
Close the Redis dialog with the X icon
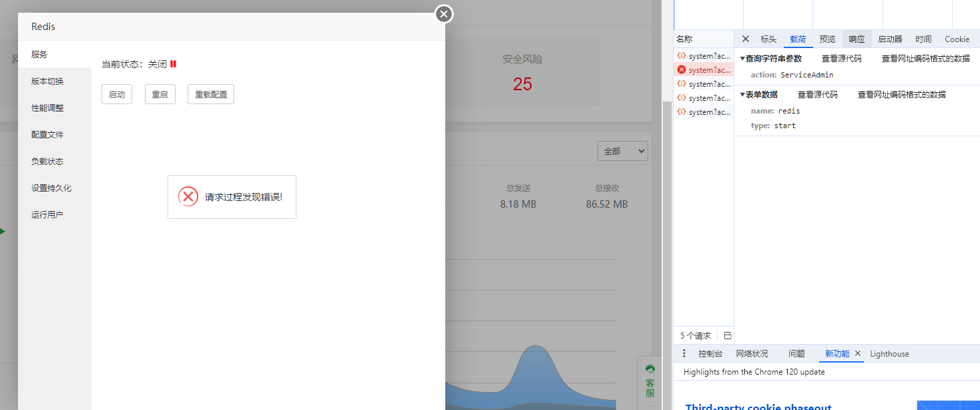444,13
